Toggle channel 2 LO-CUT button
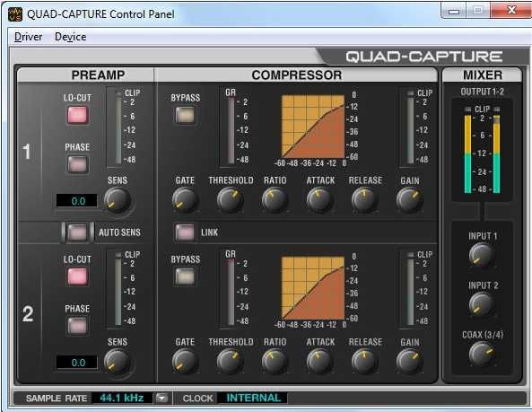Screen dimensions: 532x412 point(78,276)
